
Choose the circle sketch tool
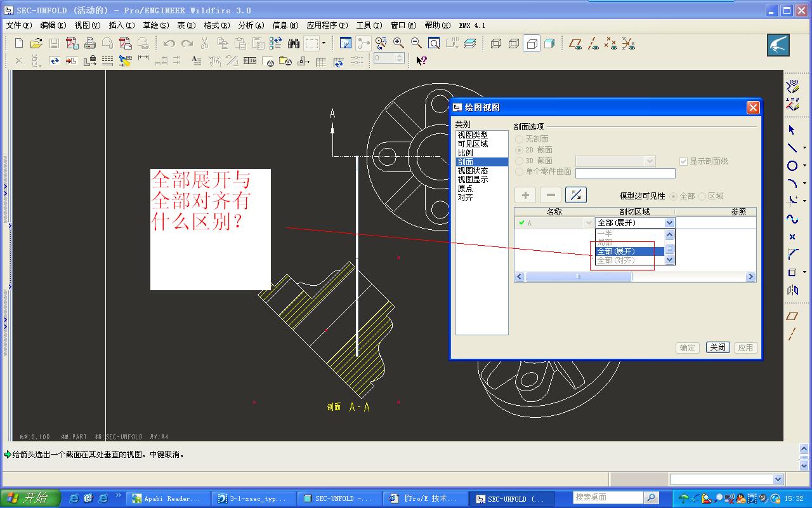coord(792,166)
